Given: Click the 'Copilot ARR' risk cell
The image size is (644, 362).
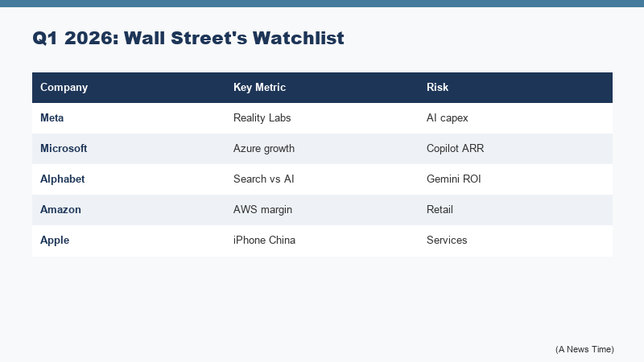Looking at the screenshot, I should [x=455, y=149].
